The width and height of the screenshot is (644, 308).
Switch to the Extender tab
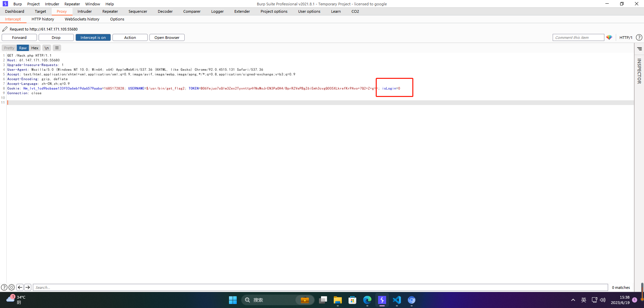(x=242, y=11)
